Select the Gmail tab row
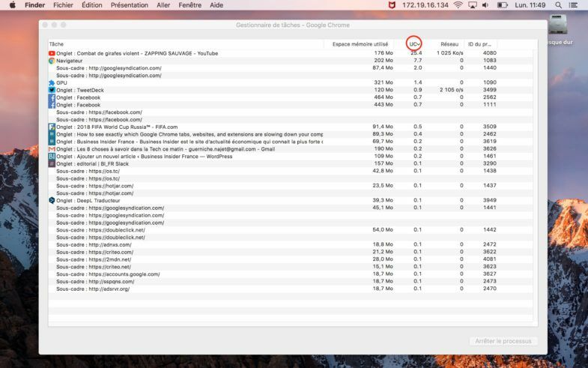Screen dimensions: 588x368 (291, 149)
